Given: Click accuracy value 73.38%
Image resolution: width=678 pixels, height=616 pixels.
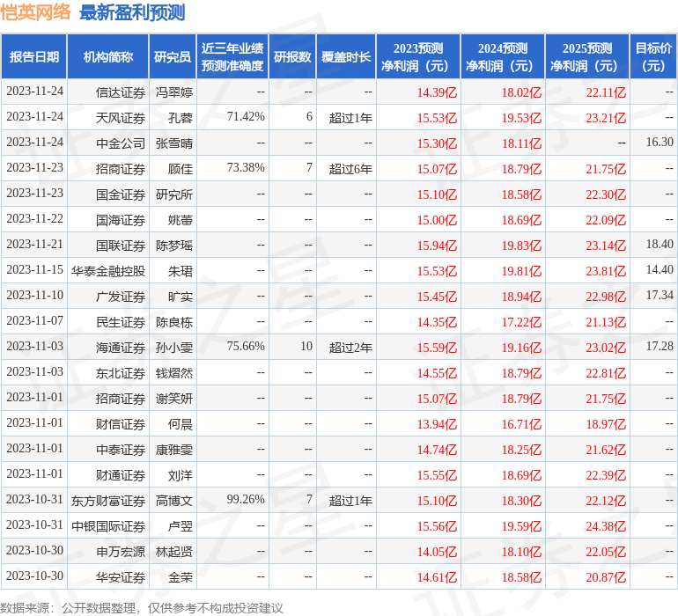Looking at the screenshot, I should tap(246, 168).
